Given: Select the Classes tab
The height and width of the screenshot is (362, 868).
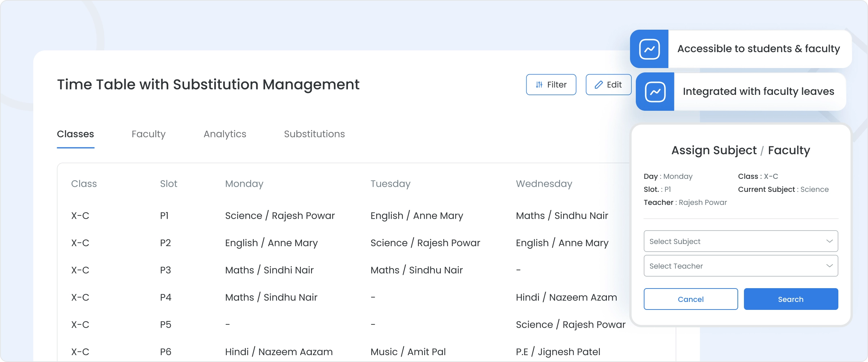Looking at the screenshot, I should coord(76,134).
